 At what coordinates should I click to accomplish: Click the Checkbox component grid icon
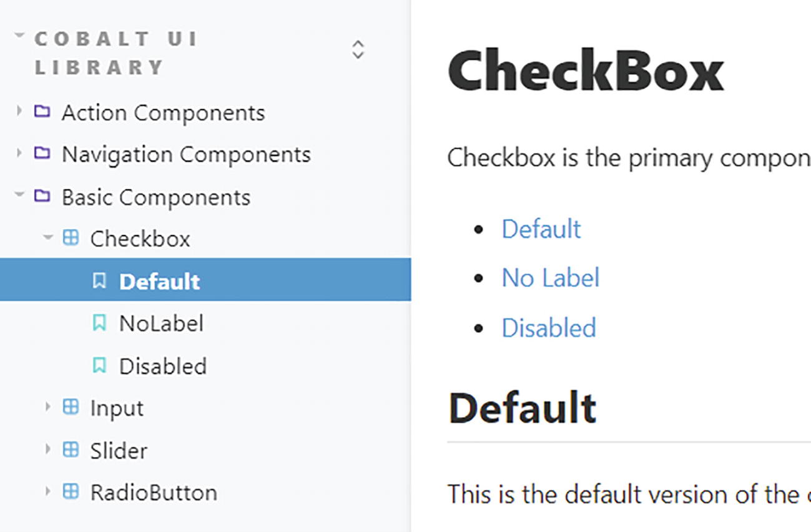[71, 238]
